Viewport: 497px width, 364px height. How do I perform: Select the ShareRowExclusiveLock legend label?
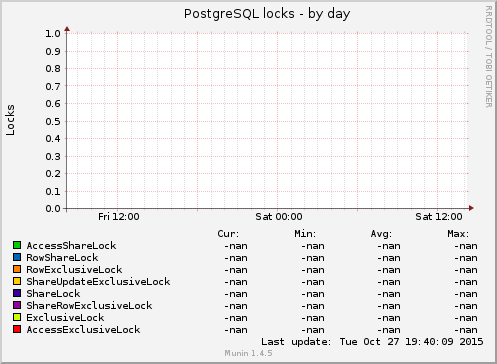click(89, 306)
